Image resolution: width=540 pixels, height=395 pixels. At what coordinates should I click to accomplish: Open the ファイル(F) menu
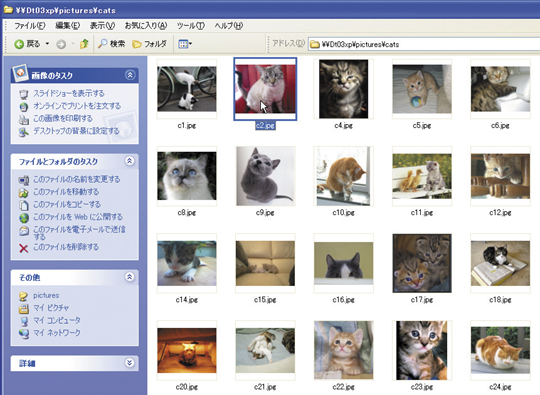30,25
